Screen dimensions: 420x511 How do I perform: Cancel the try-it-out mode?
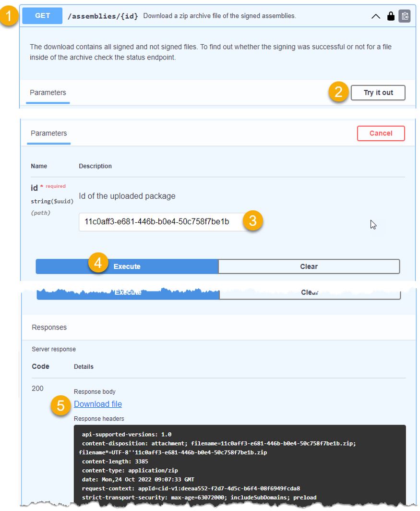click(x=381, y=134)
